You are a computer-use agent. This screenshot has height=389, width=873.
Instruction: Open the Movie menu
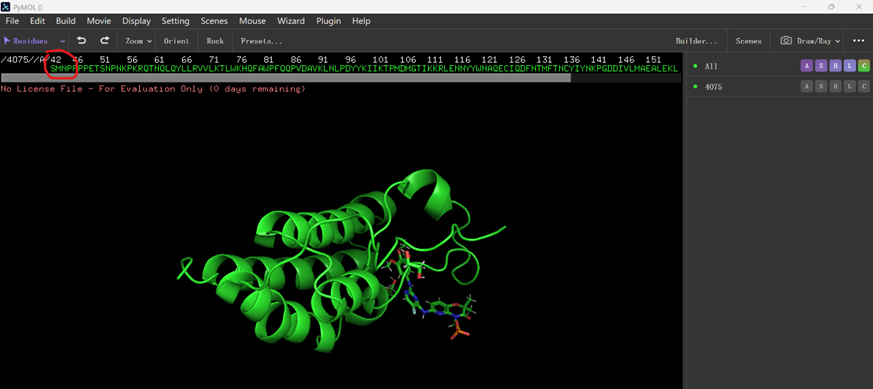(x=99, y=21)
